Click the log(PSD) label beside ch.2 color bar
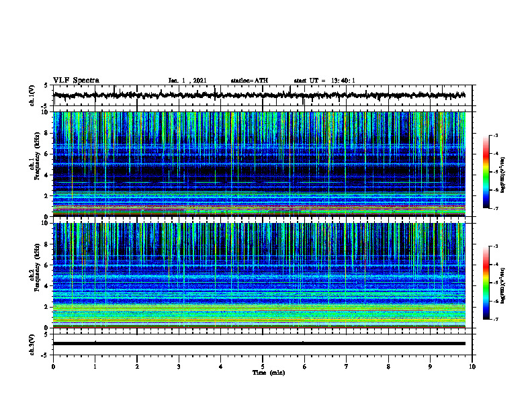Screen dimensions: 532x411 (503, 285)
